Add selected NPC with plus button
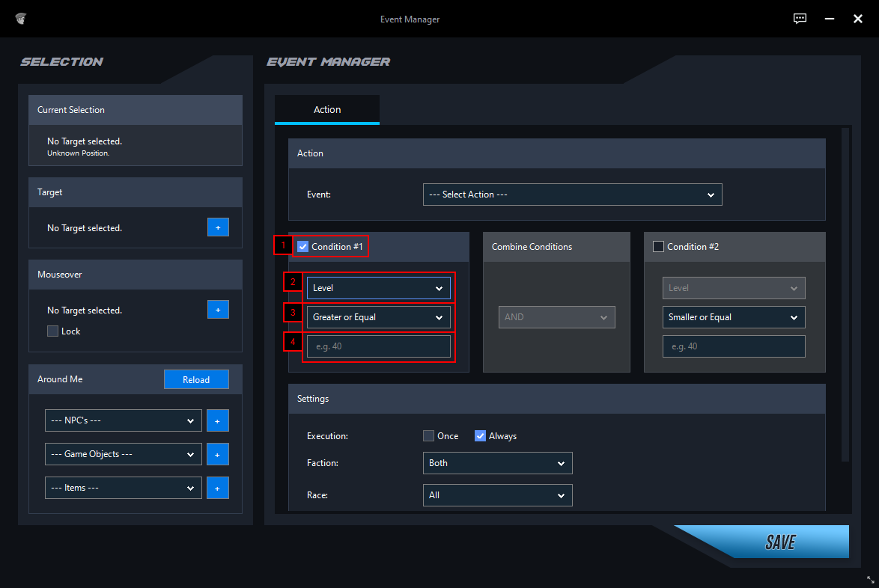Viewport: 879px width, 588px height. (x=218, y=420)
